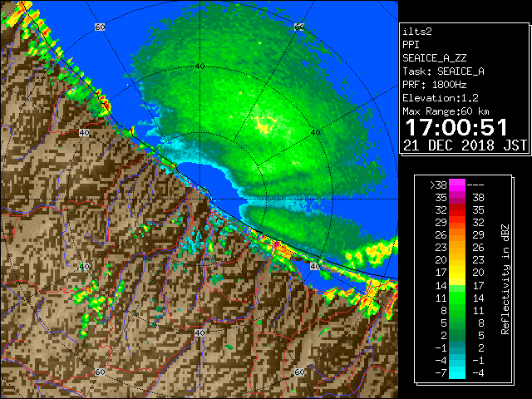Pick the red legend swatch beside 32
This screenshot has height=399, width=532.
(457, 210)
